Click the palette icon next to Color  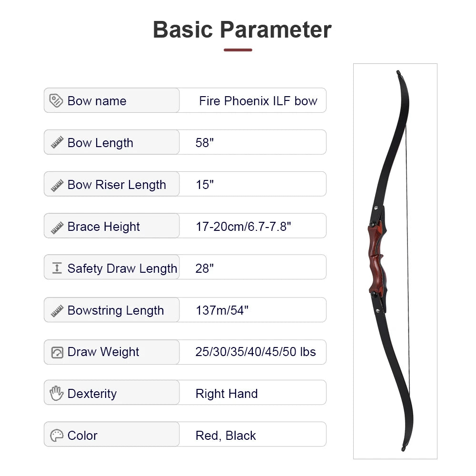click(x=57, y=436)
